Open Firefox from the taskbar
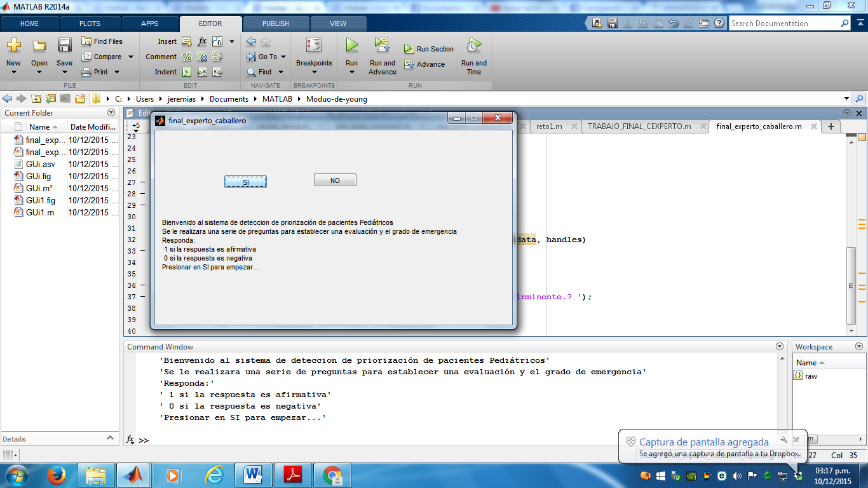Viewport: 868px width, 488px height. (x=57, y=475)
